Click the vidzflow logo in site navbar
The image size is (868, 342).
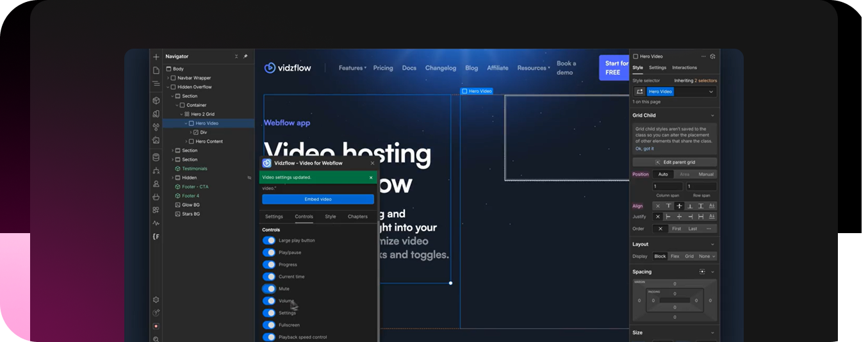288,68
